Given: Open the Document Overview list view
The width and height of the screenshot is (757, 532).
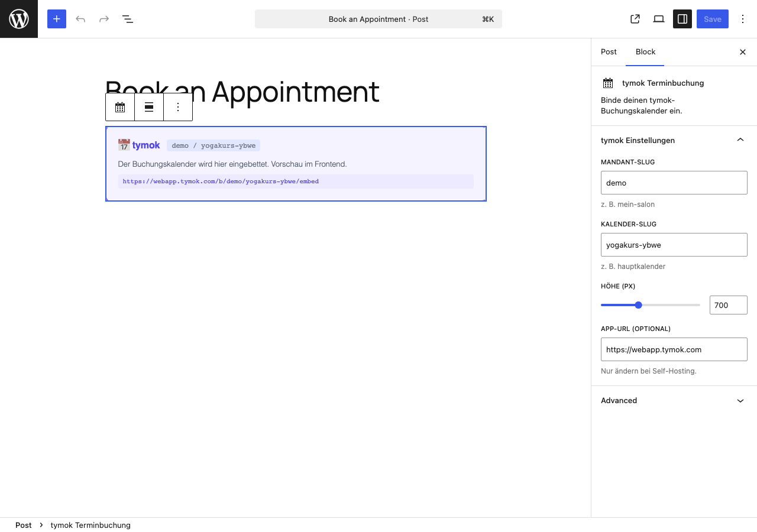Looking at the screenshot, I should coord(128,19).
